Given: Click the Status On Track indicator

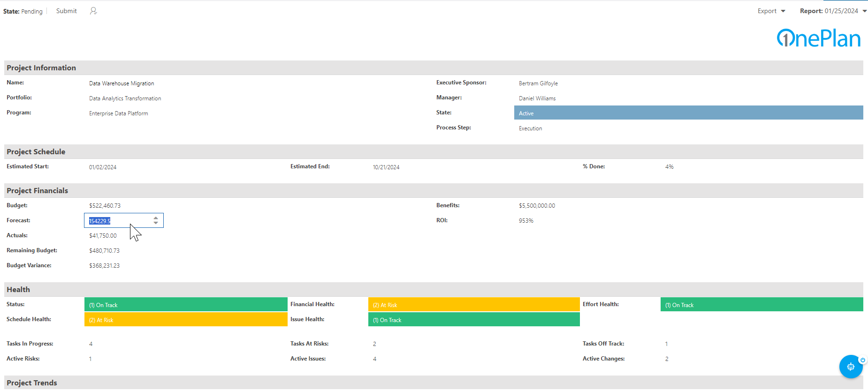Looking at the screenshot, I should (x=186, y=305).
